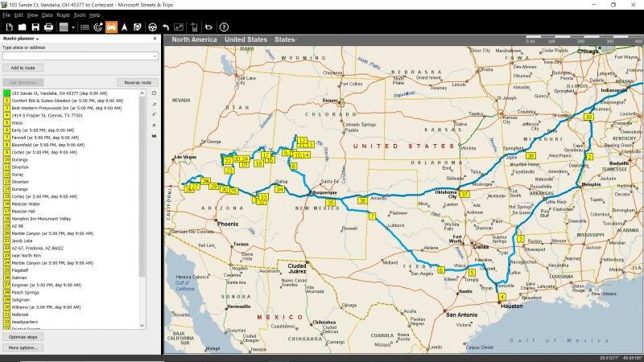The height and width of the screenshot is (362, 644).
Task: Click the Open file toolbar icon
Action: pyautogui.click(x=23, y=27)
